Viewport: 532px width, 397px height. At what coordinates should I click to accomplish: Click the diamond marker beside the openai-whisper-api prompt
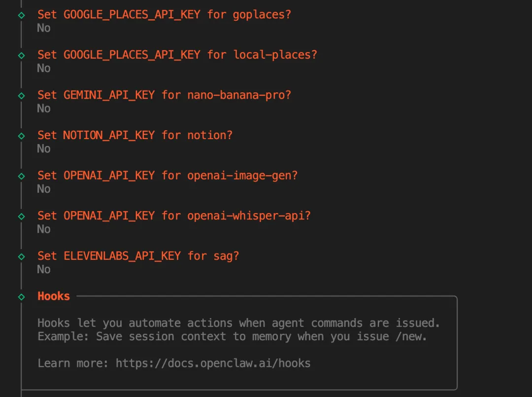pos(21,217)
